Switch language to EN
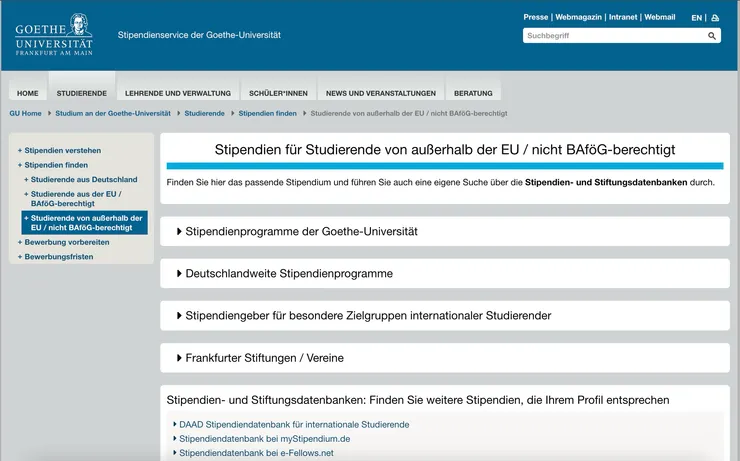 coord(696,18)
